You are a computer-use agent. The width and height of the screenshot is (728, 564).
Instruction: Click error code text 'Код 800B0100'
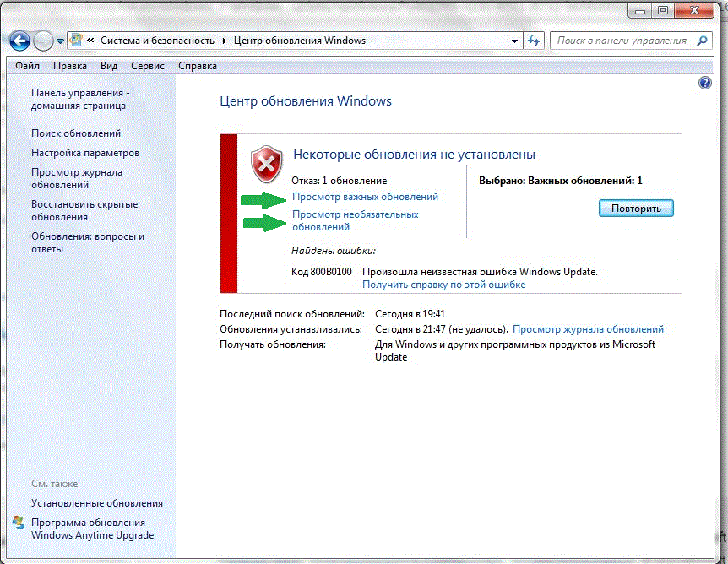[x=321, y=272]
